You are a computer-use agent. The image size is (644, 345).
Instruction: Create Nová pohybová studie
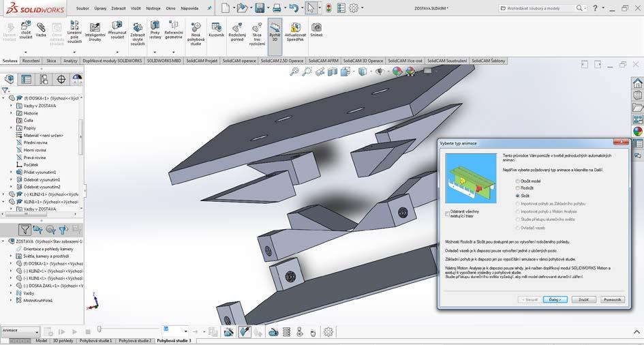coord(196,34)
